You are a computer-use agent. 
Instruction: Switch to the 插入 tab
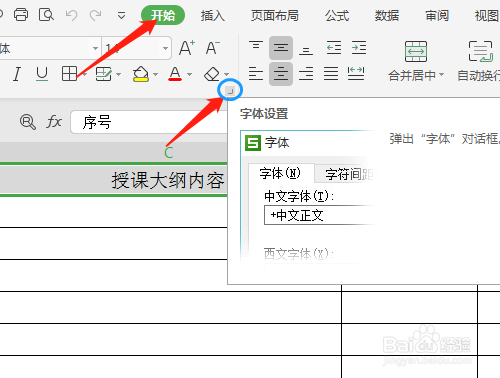pos(213,15)
